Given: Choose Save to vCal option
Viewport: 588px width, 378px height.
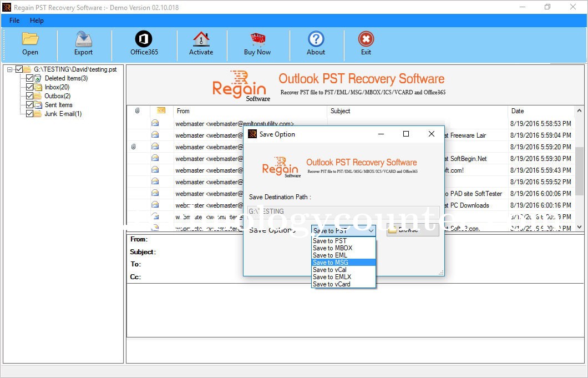Looking at the screenshot, I should 343,270.
